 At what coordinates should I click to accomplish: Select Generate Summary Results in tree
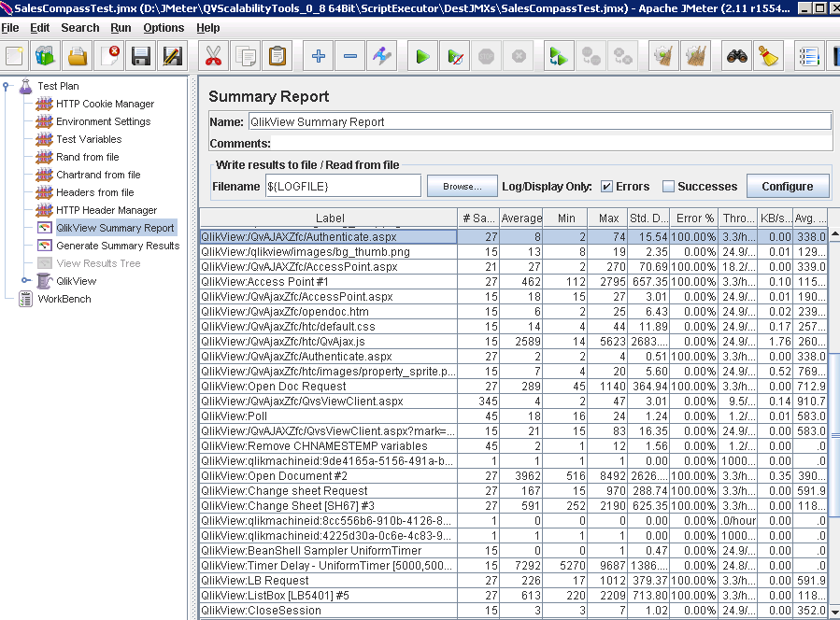117,246
